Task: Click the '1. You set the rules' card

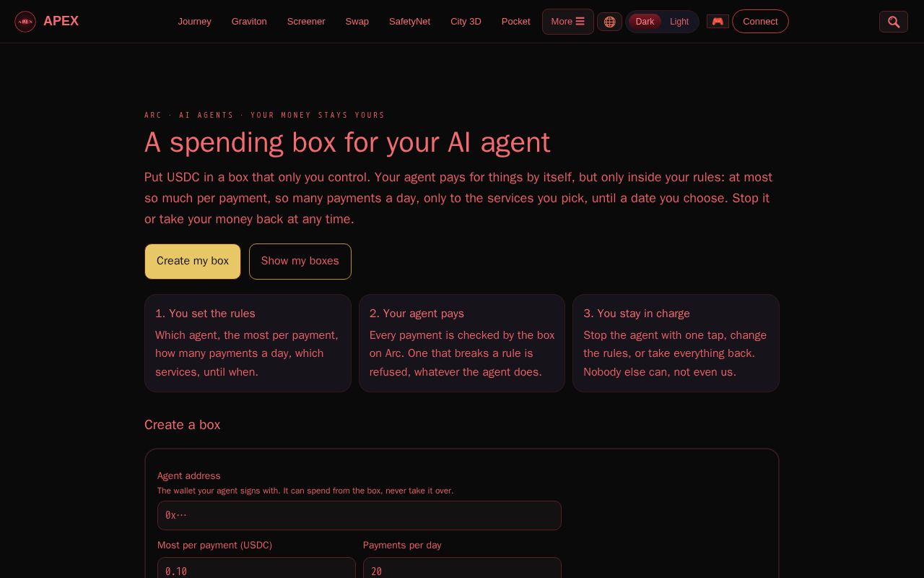Action: (248, 343)
